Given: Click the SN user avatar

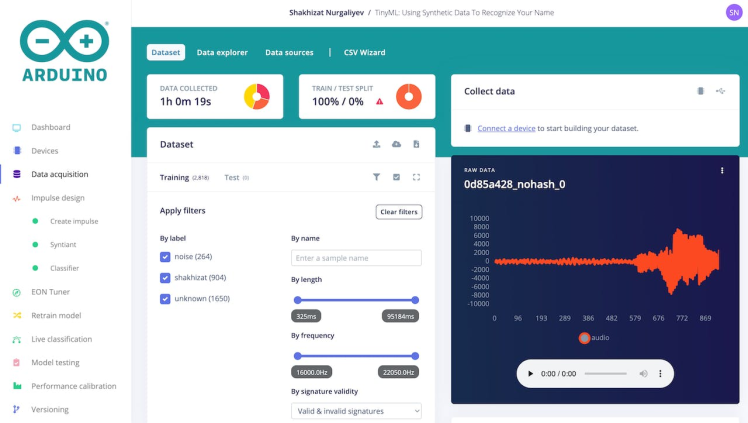Looking at the screenshot, I should (734, 12).
